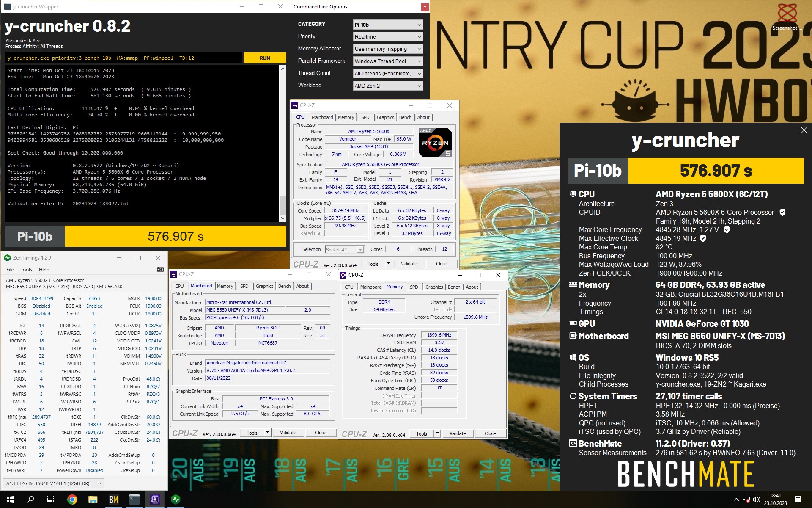
Task: Click the yellow 576.907 s result bar in wrapper
Action: [176, 236]
